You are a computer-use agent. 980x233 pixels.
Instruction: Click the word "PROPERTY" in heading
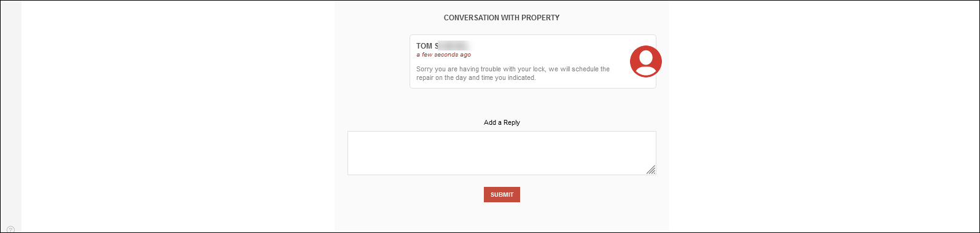click(540, 18)
